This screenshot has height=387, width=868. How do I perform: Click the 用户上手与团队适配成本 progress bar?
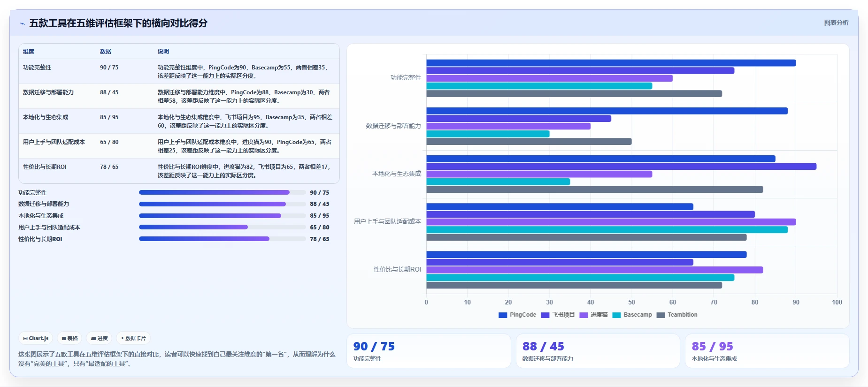(222, 227)
